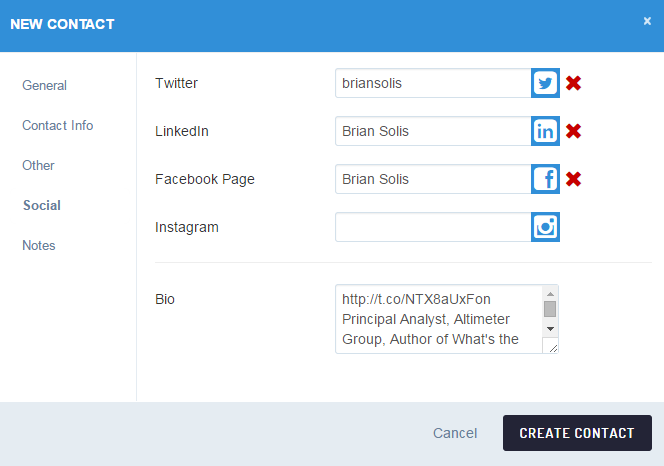Viewport: 664px width, 466px height.
Task: Click the LinkedIn icon button
Action: [x=545, y=131]
